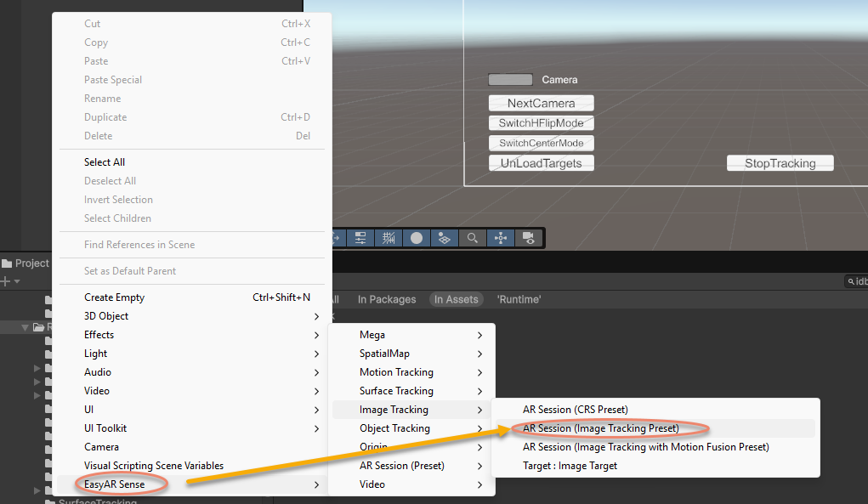Switch search filter to In Packages

pyautogui.click(x=387, y=299)
